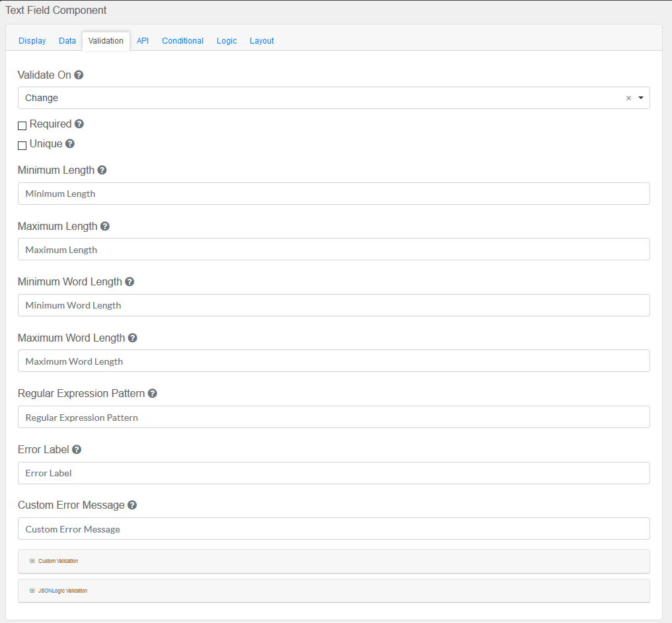Click help icon next to Validate On

[79, 75]
